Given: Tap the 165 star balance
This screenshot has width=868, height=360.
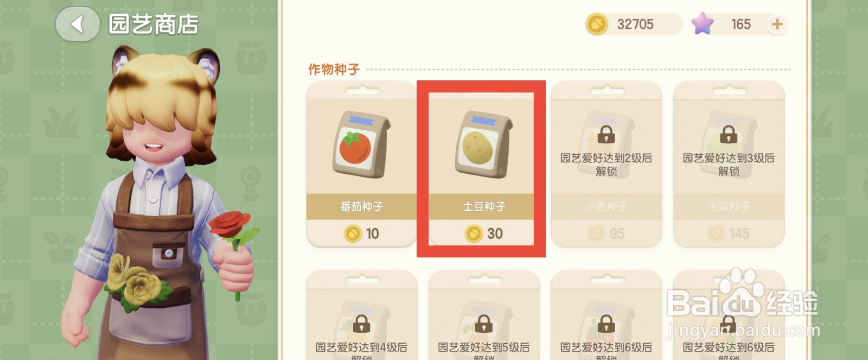Looking at the screenshot, I should [x=741, y=24].
